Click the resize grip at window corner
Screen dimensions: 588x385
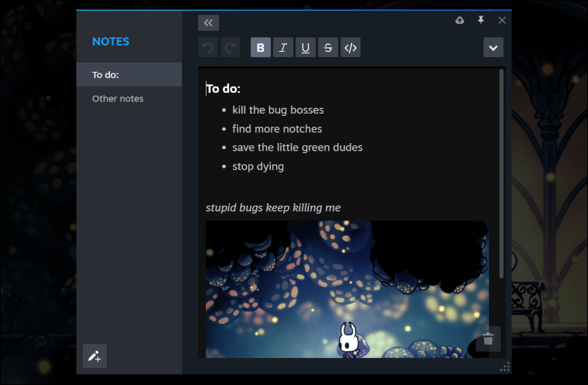tap(504, 367)
